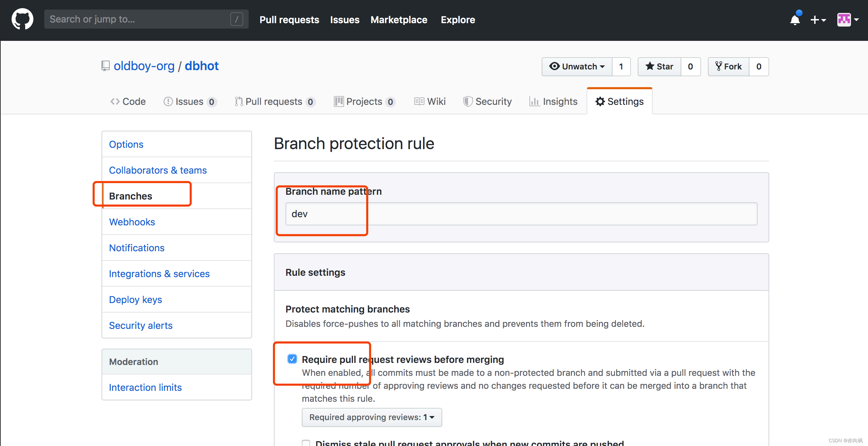Click the Insights graph icon

click(x=534, y=101)
